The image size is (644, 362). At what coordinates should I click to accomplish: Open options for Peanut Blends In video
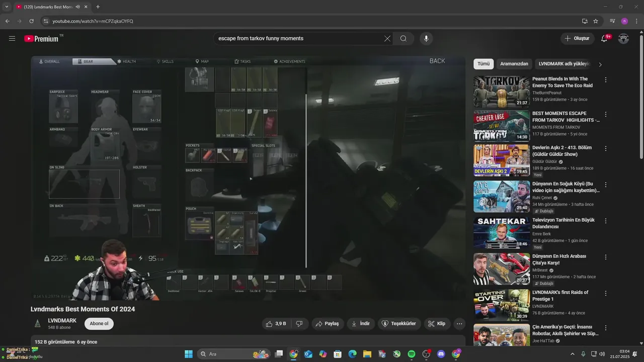(x=606, y=80)
